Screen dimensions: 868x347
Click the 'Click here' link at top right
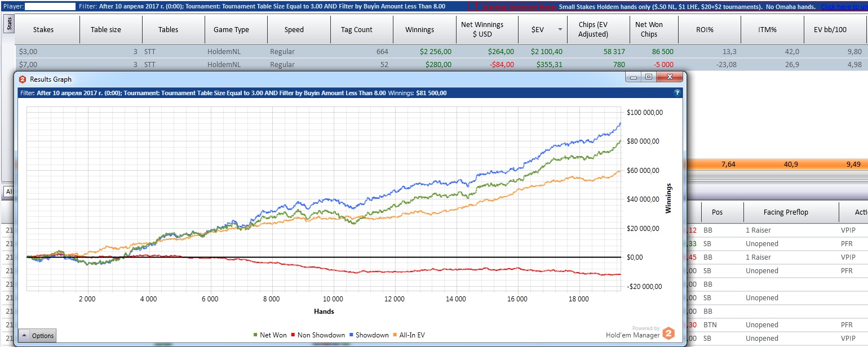coord(844,7)
